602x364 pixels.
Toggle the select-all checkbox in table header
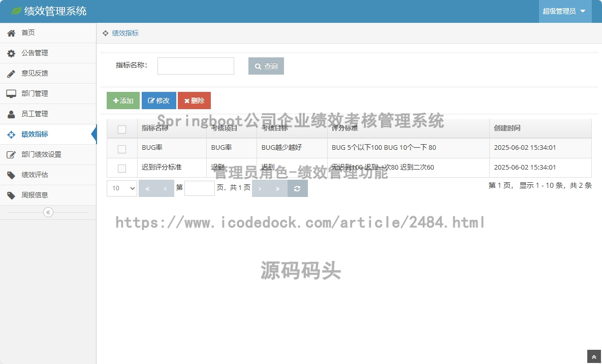(122, 129)
